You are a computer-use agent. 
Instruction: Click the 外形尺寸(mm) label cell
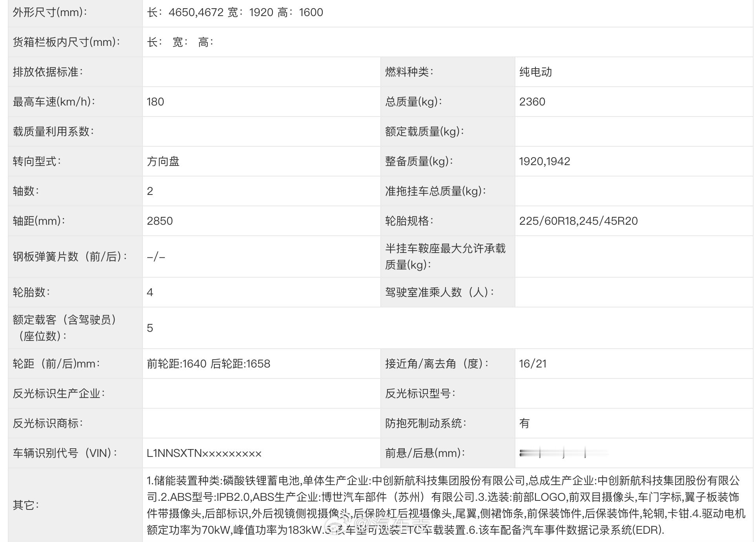(x=50, y=12)
